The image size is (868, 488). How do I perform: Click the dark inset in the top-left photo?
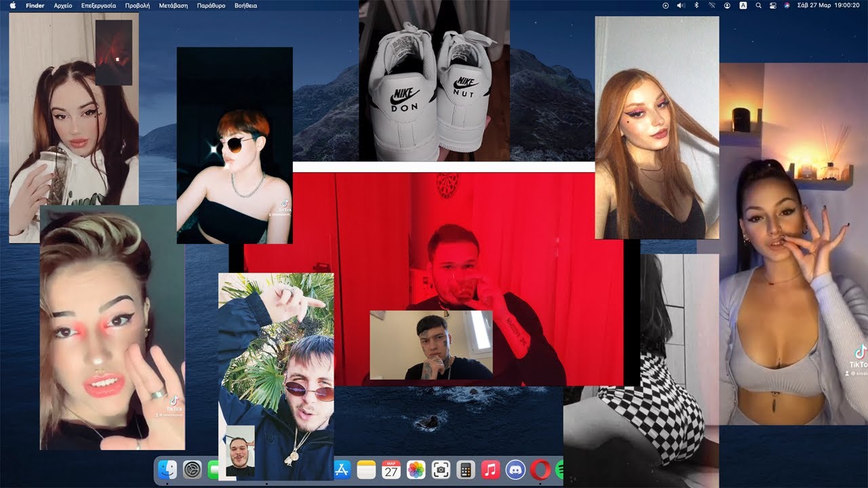(x=114, y=52)
